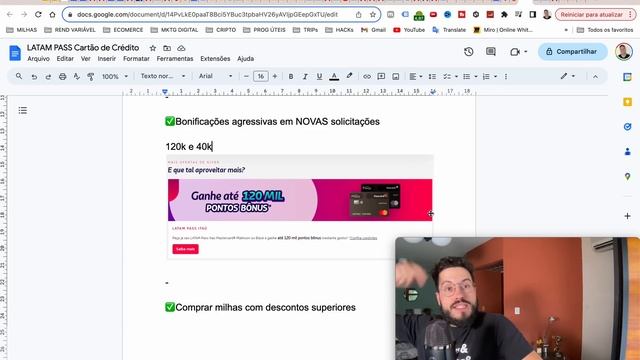
Task: Open the search menus magnifier
Action: 19,76
